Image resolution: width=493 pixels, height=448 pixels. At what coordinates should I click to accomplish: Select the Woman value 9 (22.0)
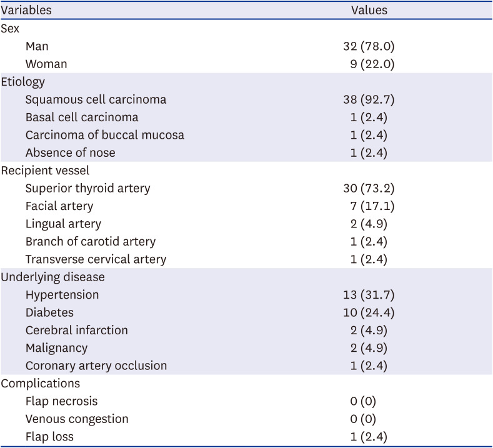click(x=372, y=64)
